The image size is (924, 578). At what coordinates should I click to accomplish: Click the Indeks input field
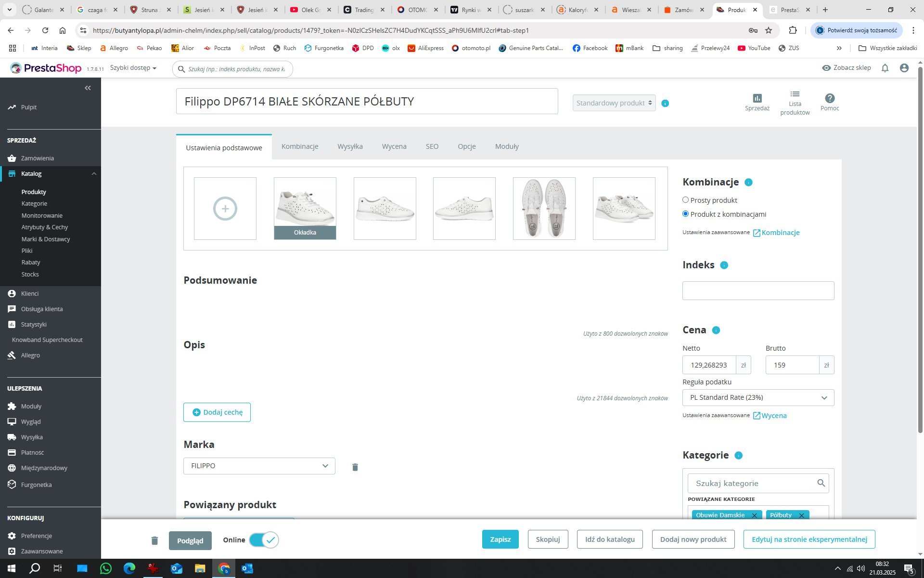pyautogui.click(x=758, y=291)
